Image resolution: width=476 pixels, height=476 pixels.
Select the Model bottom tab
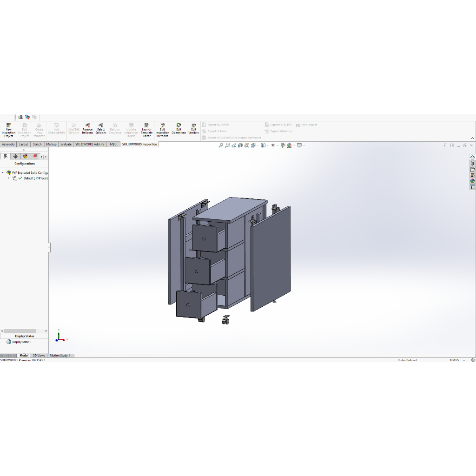pos(24,356)
